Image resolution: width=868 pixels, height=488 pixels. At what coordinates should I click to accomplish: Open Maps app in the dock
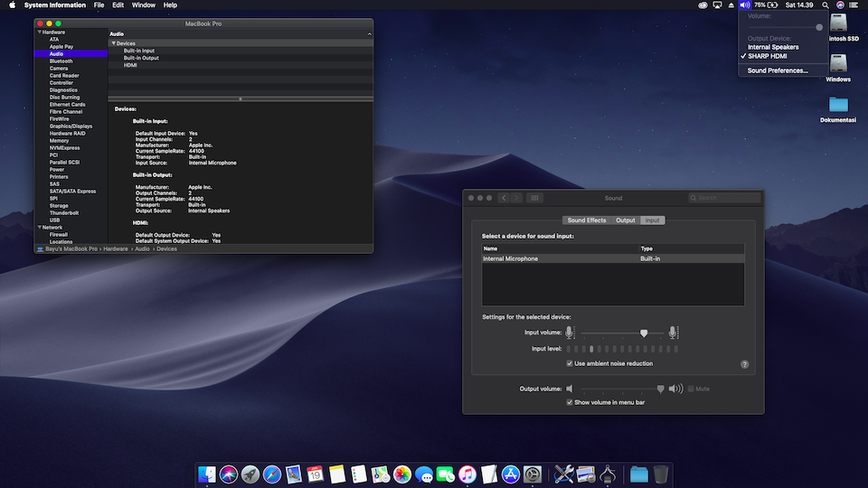(381, 474)
